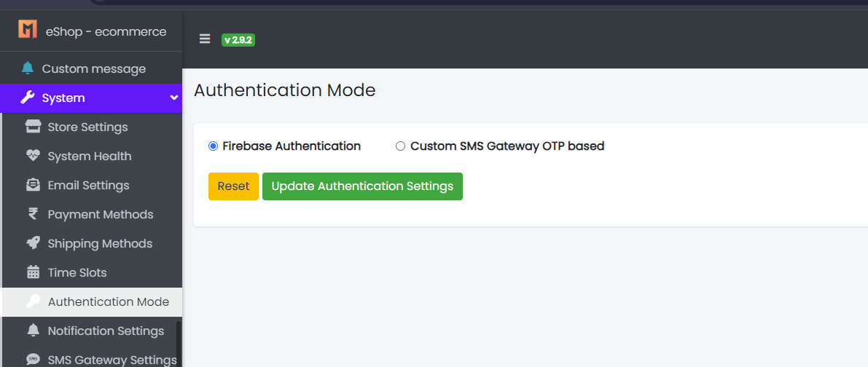
Task: Click the Authentication Mode key icon
Action: point(33,301)
